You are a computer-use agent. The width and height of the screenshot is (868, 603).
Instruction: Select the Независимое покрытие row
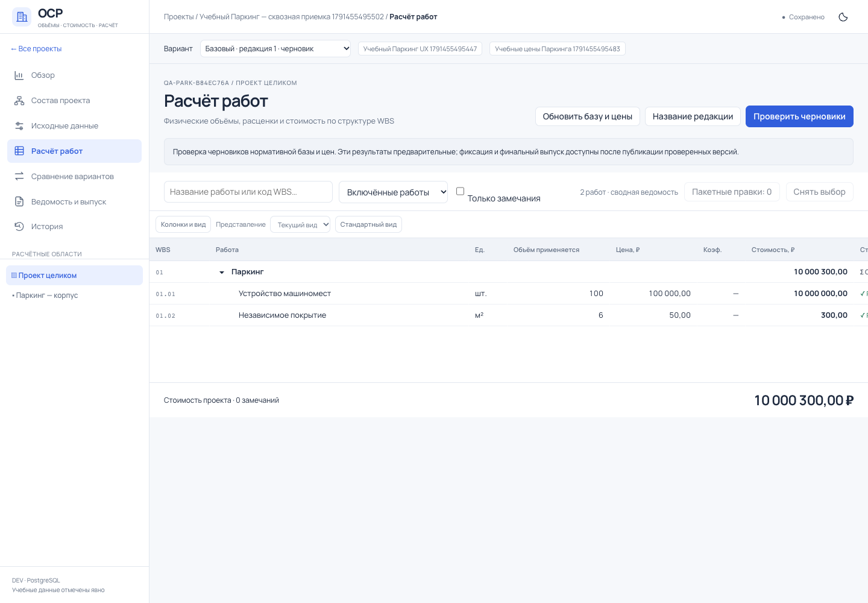coord(509,315)
